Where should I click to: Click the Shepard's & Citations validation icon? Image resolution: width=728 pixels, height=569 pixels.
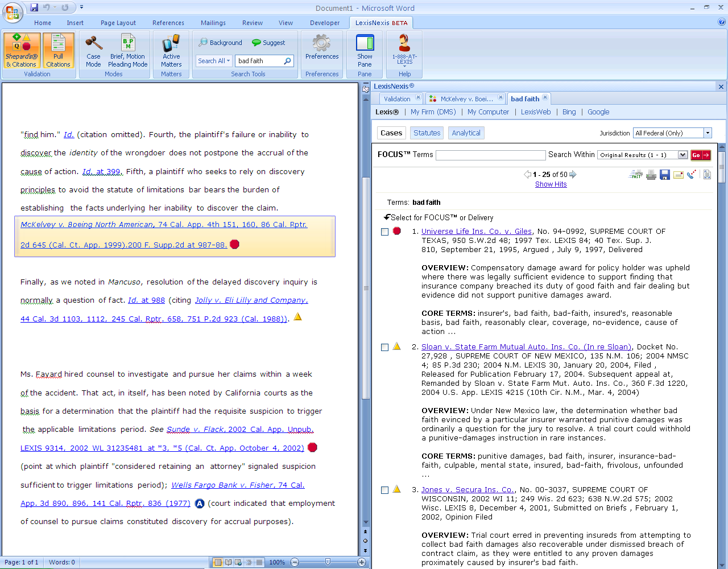22,51
